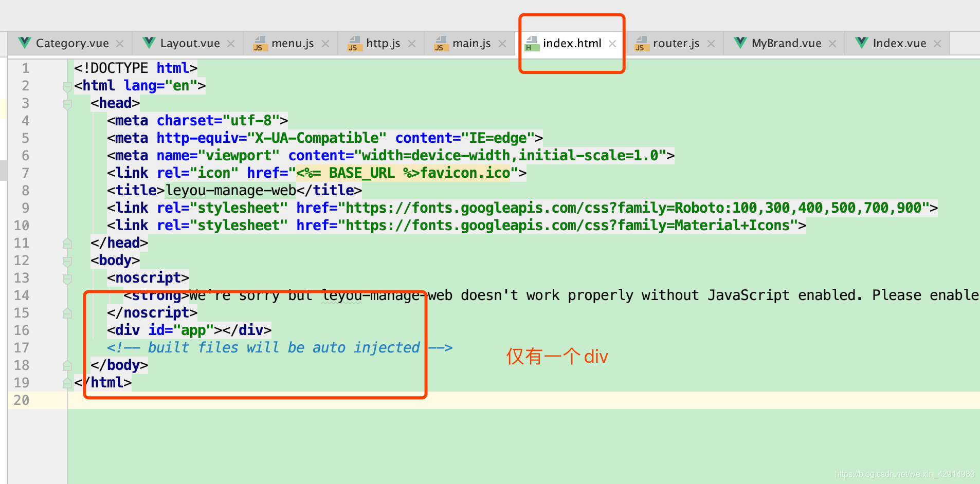Click the opening <noscript> tag

pos(148,278)
